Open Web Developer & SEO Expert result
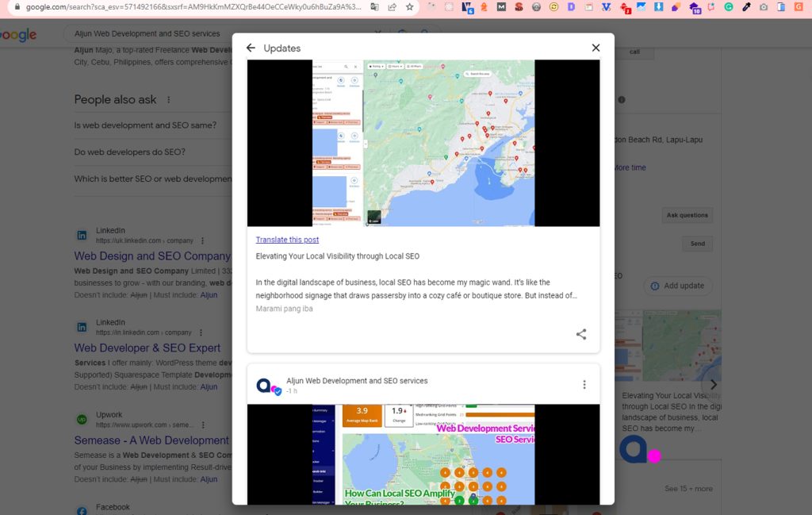Screen dimensions: 812x515 click(147, 348)
